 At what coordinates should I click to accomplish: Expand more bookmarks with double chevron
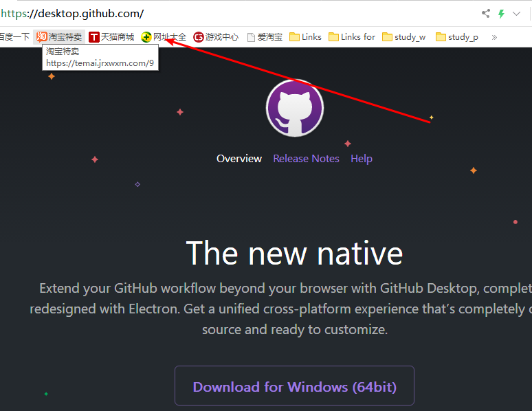click(494, 37)
